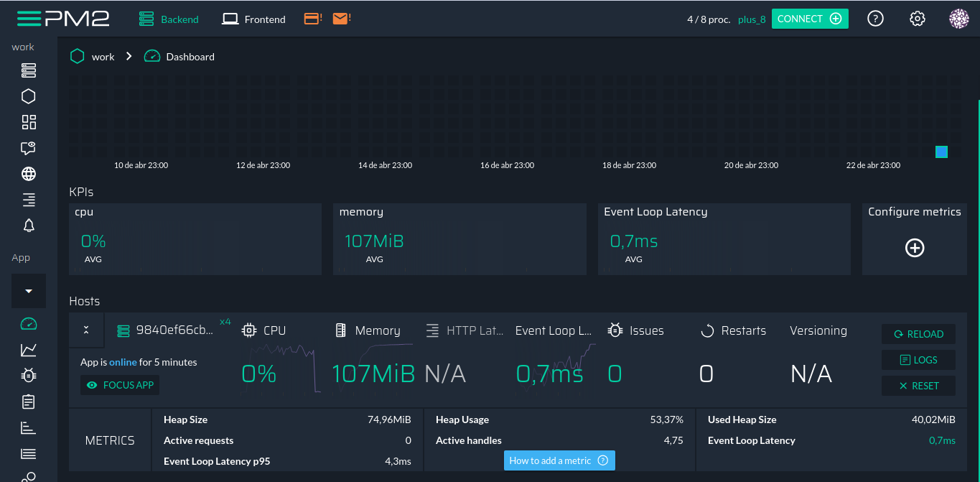Click the Event Loop Latency p95 row
This screenshot has height=482, width=980.
287,461
